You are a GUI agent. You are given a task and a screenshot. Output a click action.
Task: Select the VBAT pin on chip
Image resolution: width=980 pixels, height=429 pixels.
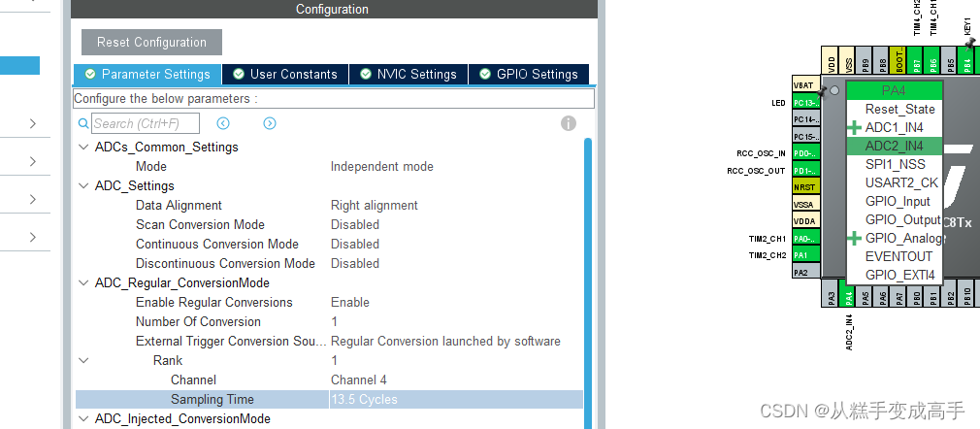805,85
